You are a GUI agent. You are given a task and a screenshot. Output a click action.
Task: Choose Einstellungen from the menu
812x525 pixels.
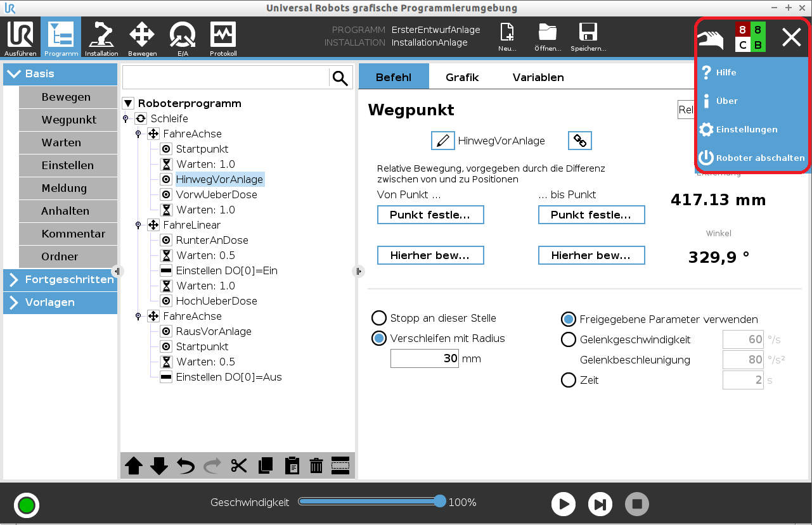pyautogui.click(x=746, y=129)
